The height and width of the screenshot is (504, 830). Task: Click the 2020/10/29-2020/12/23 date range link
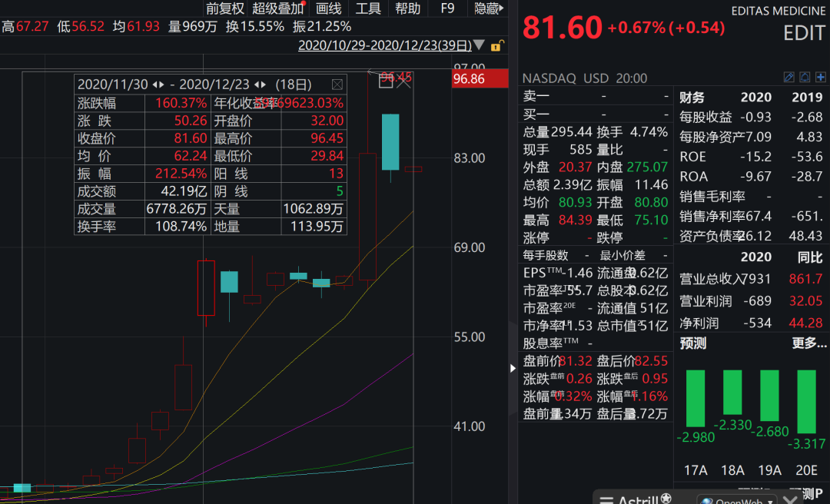[385, 45]
